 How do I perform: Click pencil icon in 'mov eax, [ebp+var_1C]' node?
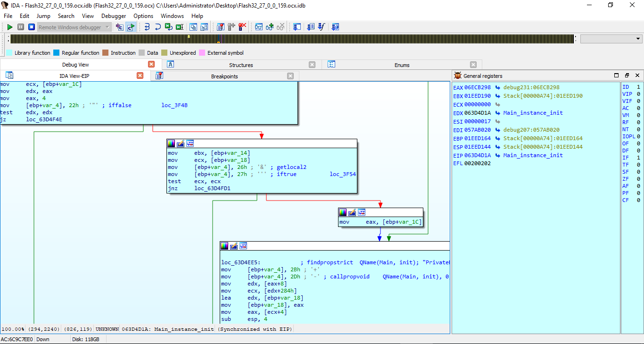tap(352, 212)
